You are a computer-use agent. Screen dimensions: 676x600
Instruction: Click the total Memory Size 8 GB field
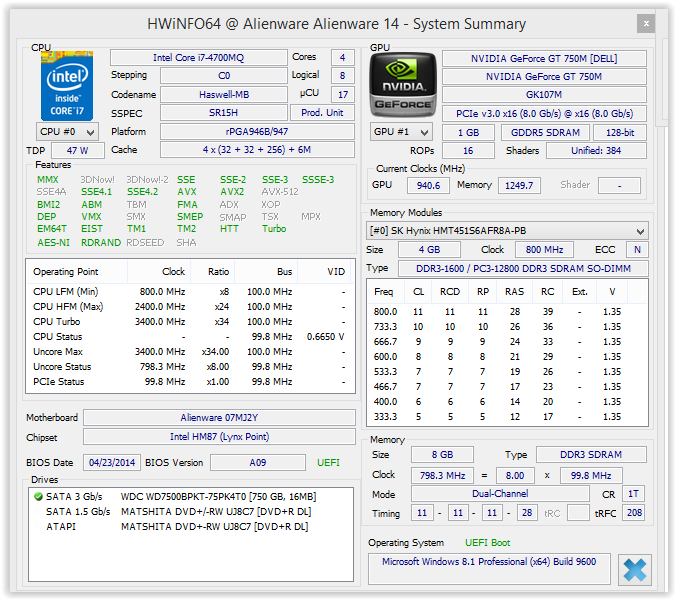tap(442, 455)
